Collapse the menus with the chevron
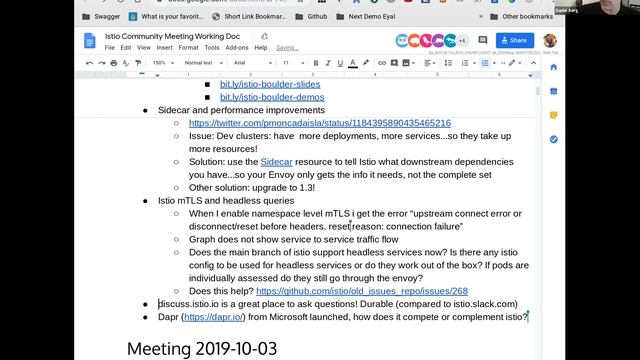This screenshot has width=640, height=360. click(x=533, y=63)
